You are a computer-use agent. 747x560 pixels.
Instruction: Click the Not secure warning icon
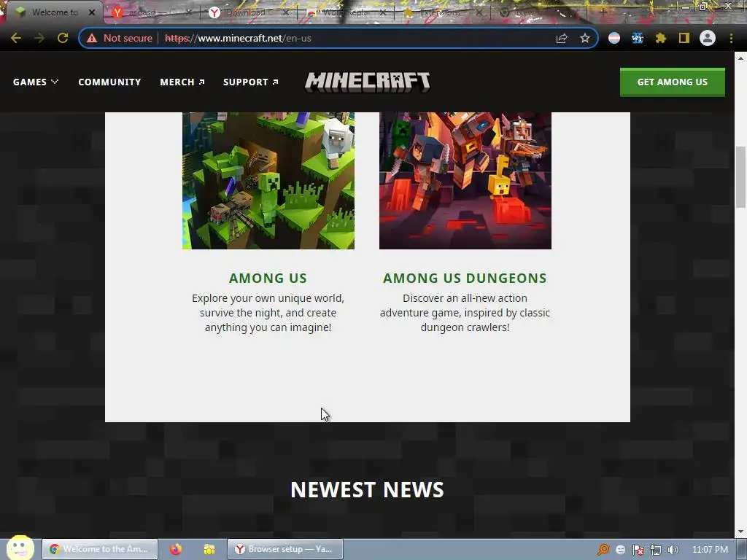point(92,38)
